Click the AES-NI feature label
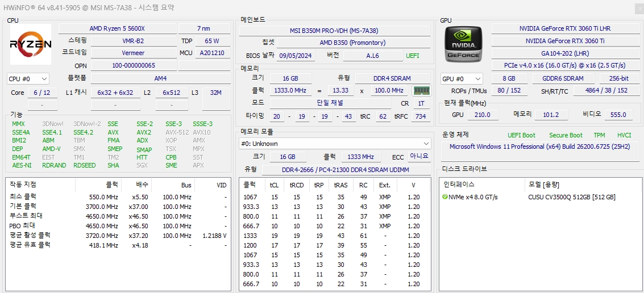 [x=22, y=165]
